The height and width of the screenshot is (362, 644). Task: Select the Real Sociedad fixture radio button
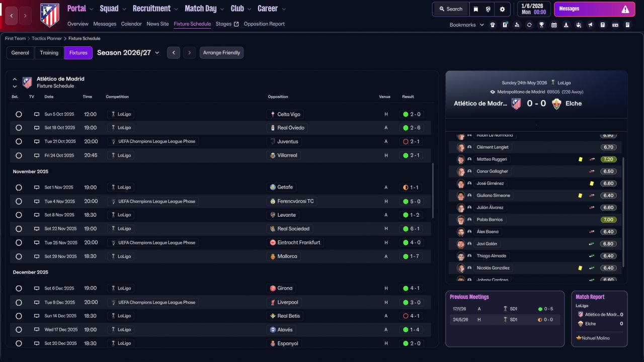[19, 229]
